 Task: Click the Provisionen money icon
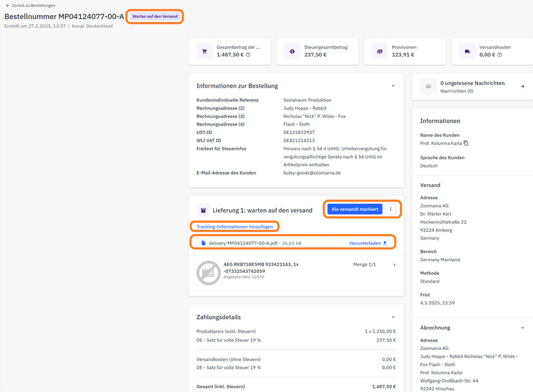point(380,52)
